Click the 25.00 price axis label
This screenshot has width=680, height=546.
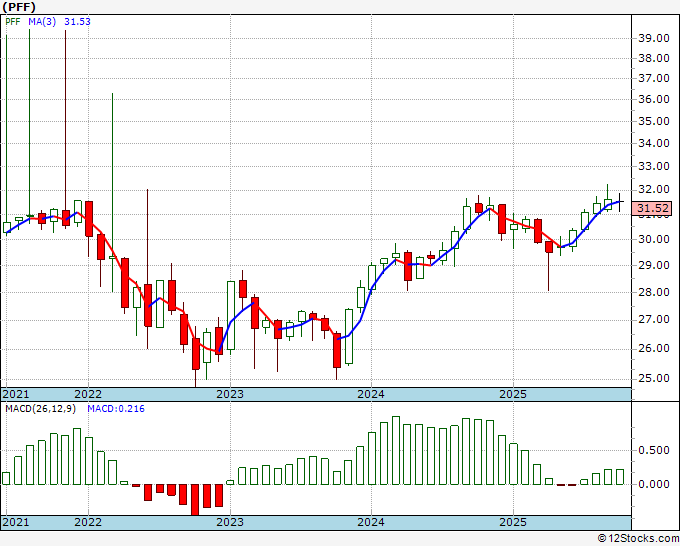(654, 378)
